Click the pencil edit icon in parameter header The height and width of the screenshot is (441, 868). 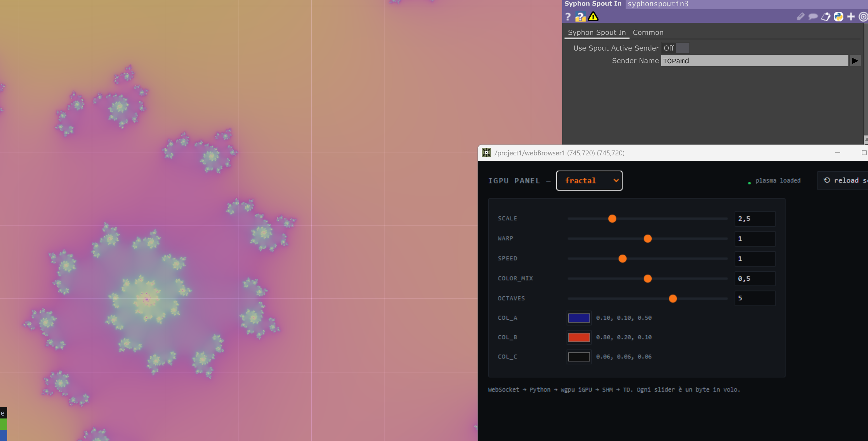pos(801,17)
